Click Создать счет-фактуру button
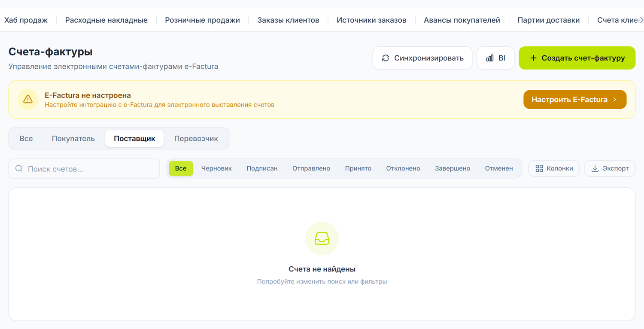644x329 pixels. 577,58
